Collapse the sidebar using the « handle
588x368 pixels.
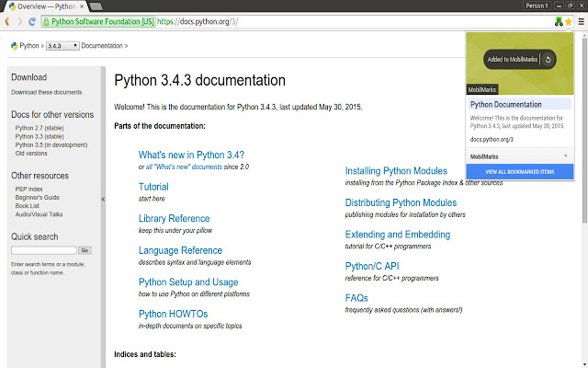click(x=102, y=199)
